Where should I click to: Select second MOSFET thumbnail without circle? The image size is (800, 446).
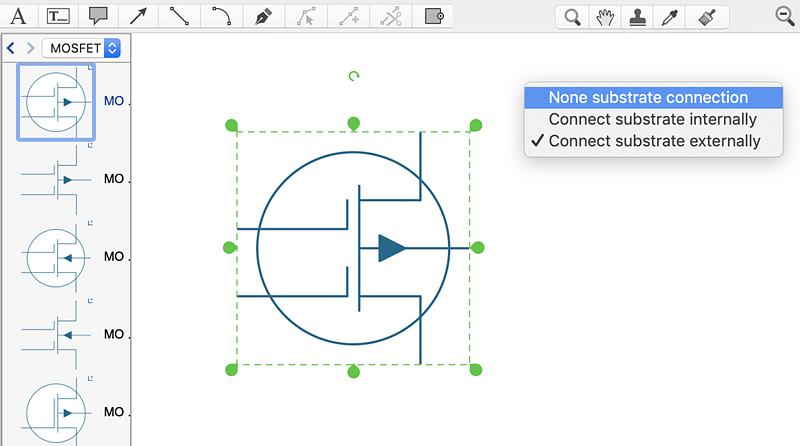point(56,180)
